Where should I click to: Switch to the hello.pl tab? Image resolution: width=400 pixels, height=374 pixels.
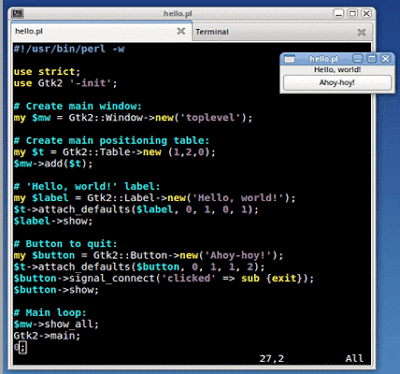click(x=101, y=31)
